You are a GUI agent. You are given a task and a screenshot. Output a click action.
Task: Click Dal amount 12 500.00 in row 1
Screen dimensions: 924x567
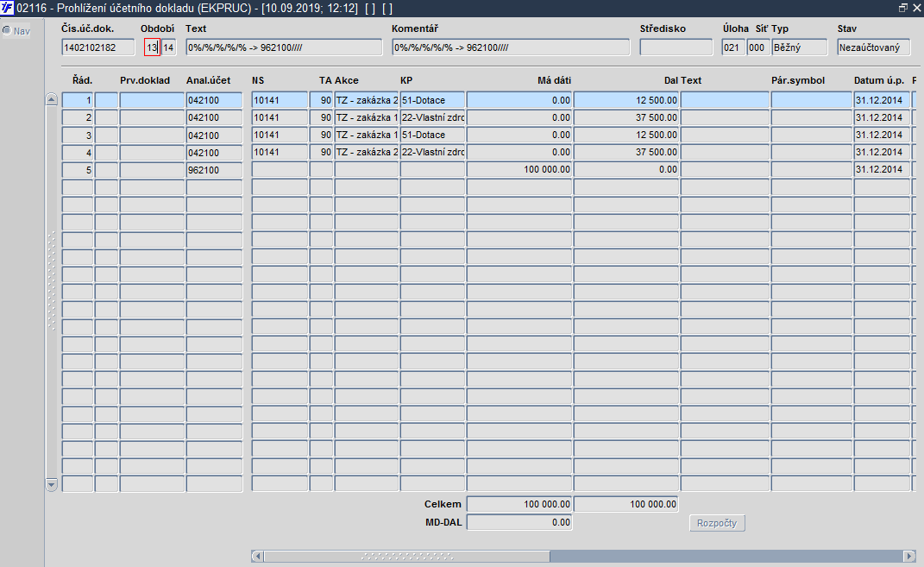tap(626, 100)
